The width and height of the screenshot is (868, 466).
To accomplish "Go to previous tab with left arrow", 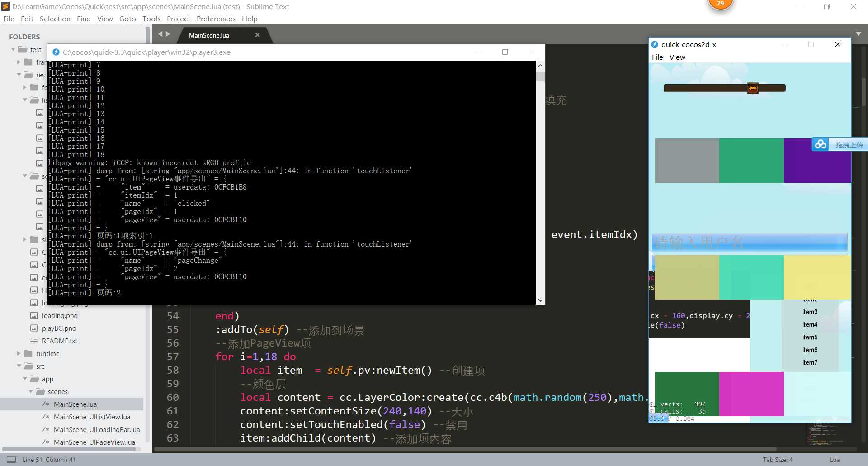I will point(160,34).
